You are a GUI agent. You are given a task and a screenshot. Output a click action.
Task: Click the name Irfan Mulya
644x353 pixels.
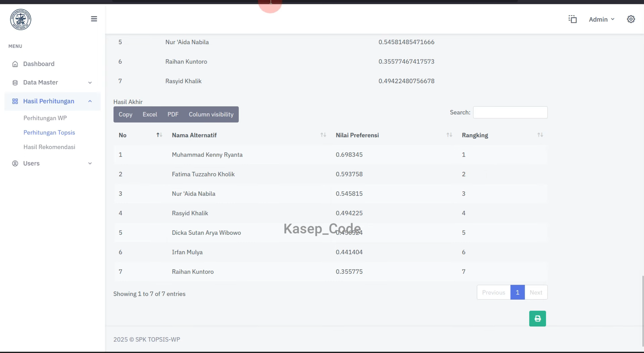(x=187, y=252)
